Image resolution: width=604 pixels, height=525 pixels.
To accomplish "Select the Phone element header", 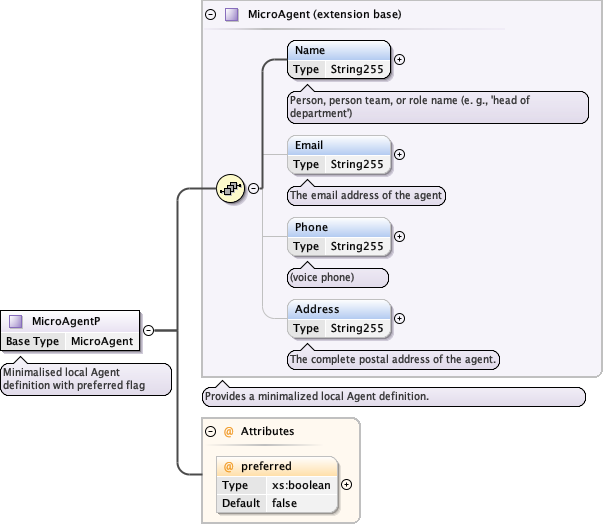I will pos(338,227).
